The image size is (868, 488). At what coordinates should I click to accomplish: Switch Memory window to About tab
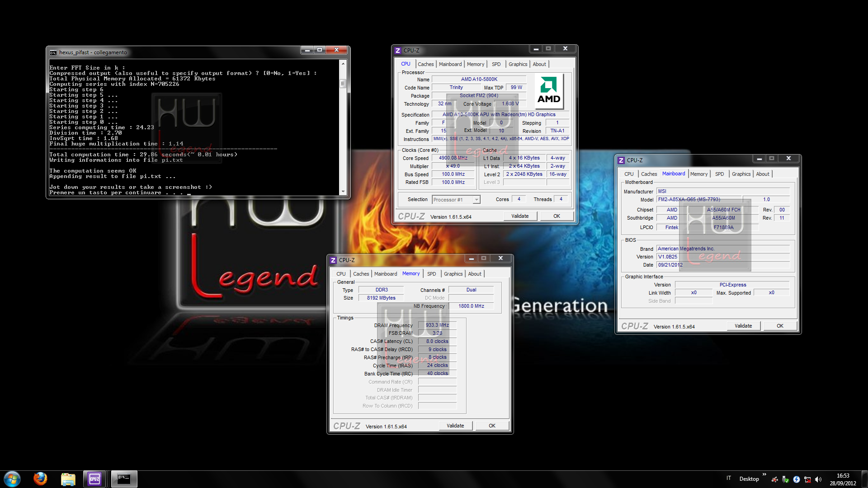point(474,274)
